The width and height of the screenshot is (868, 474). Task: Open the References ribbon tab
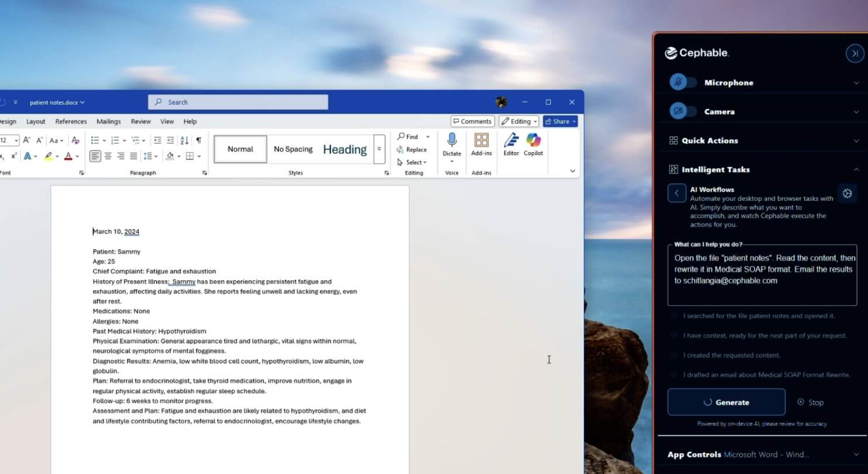pos(71,121)
